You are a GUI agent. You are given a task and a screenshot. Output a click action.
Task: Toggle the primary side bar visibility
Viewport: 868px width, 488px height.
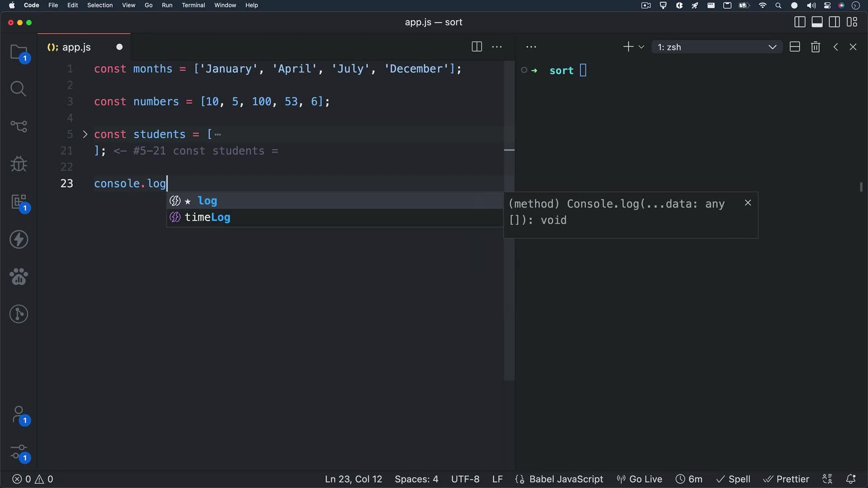tap(800, 21)
